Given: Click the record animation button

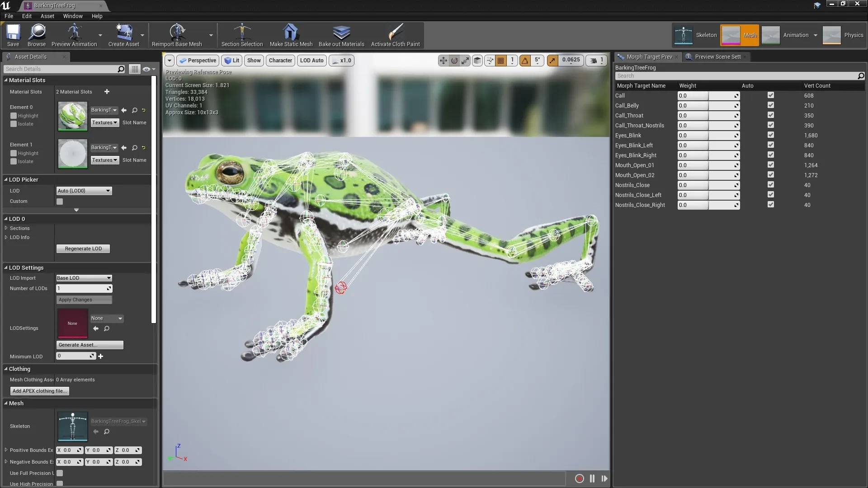Looking at the screenshot, I should click(579, 479).
